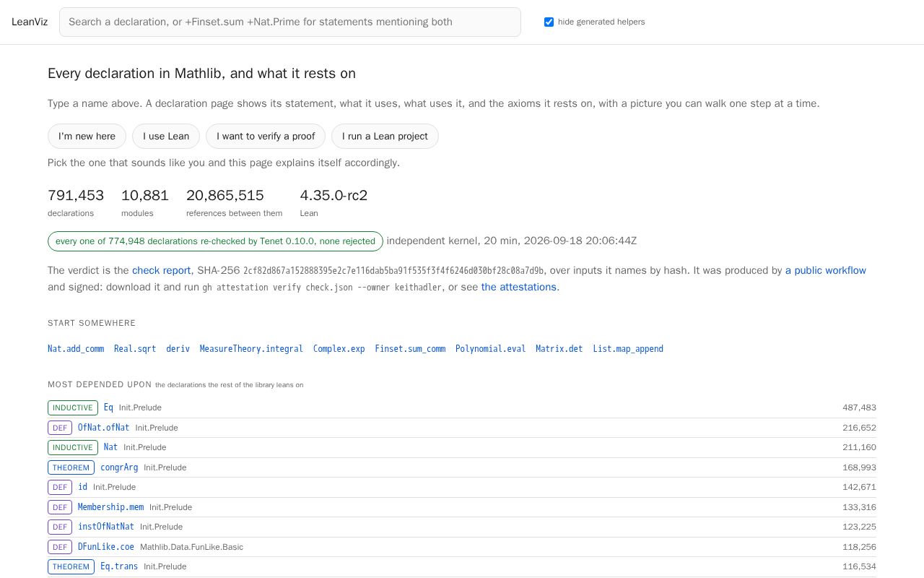Open Matrix.det declaration
Screen dimensions: 924x578
click(559, 348)
